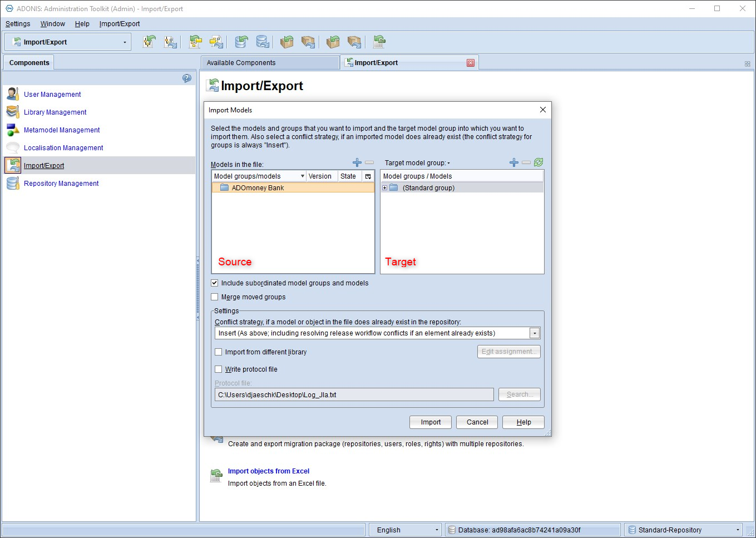Open the Window menu
This screenshot has height=538, width=756.
(x=53, y=24)
